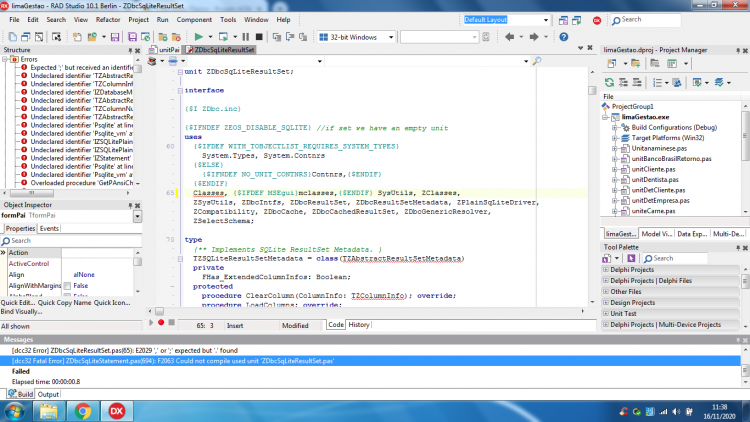Navigate forward with right arrow
The height and width of the screenshot is (422, 750).
[534, 37]
